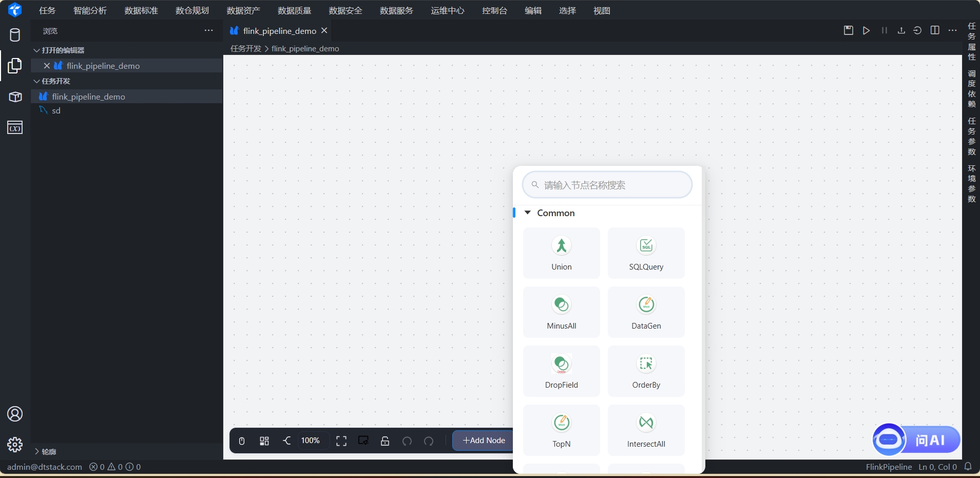Select flink_pipeline_demo under 任务开发 tree
The height and width of the screenshot is (478, 980).
[x=127, y=97]
